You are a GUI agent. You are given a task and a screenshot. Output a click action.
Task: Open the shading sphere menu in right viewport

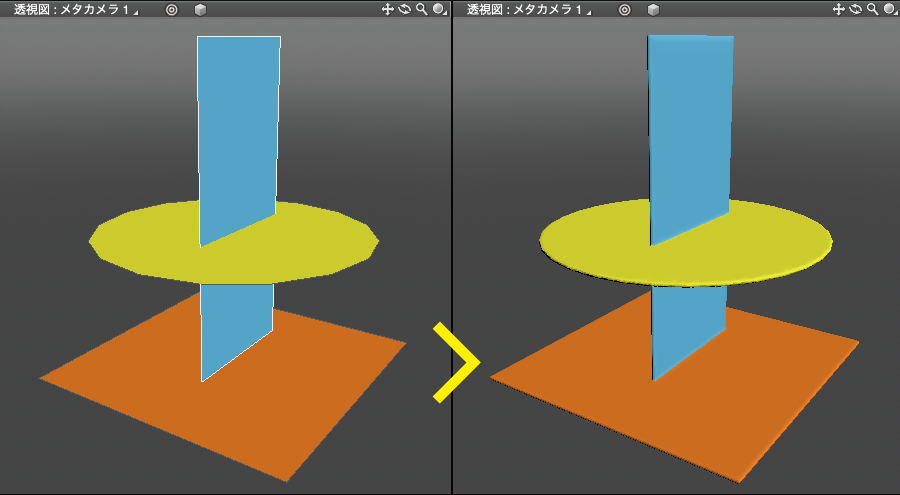tap(891, 9)
